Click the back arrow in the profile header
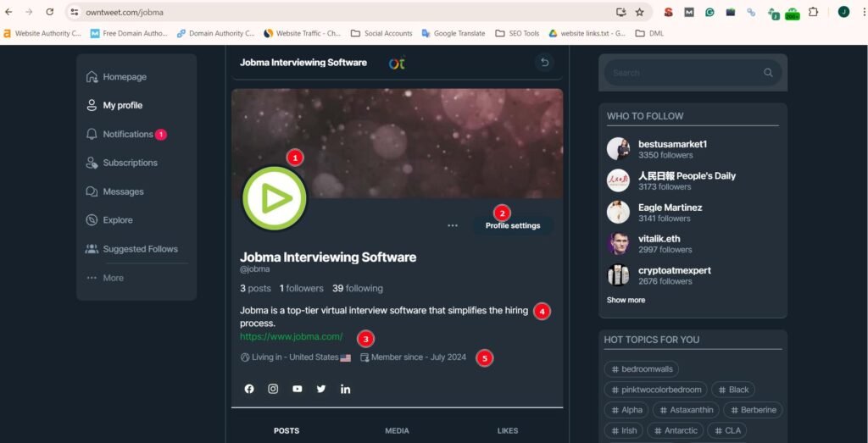 pos(545,63)
